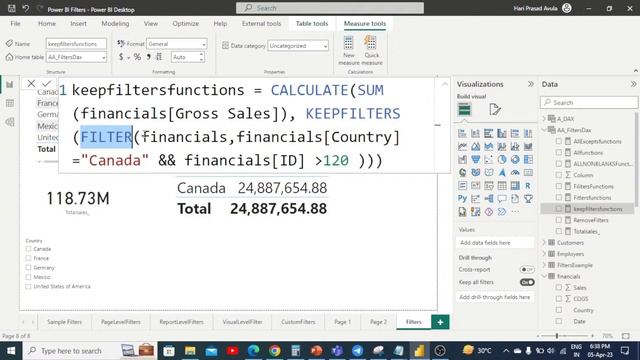
Task: Open the Home table dropdown
Action: coord(76,57)
